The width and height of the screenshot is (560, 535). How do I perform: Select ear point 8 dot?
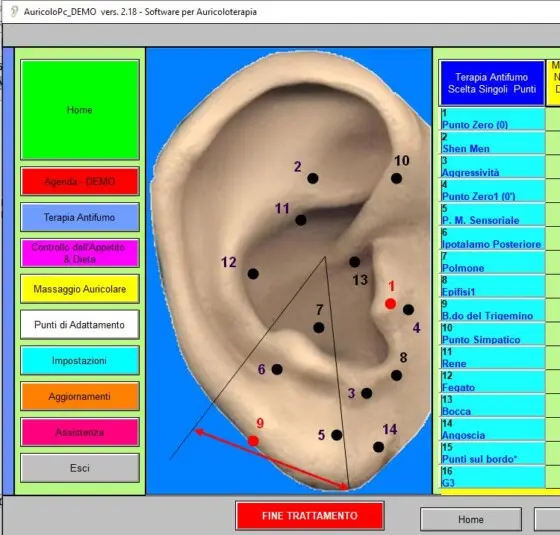tap(396, 375)
